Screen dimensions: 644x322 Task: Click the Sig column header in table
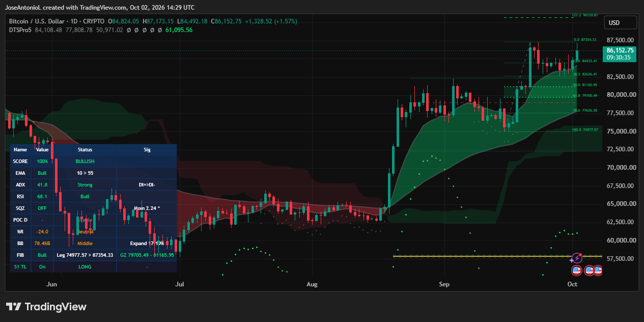click(147, 150)
